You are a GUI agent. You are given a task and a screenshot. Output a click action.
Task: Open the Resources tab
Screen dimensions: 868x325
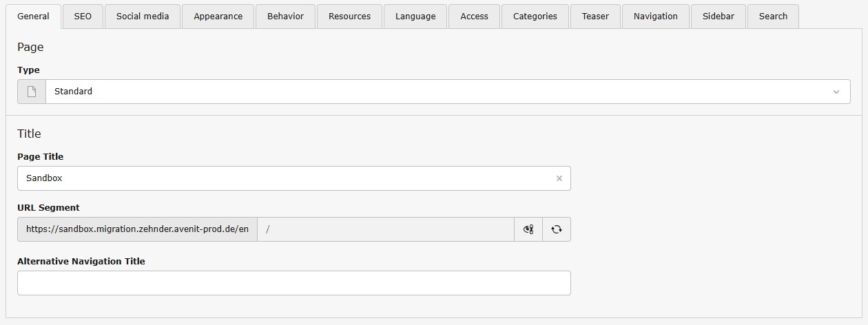349,16
